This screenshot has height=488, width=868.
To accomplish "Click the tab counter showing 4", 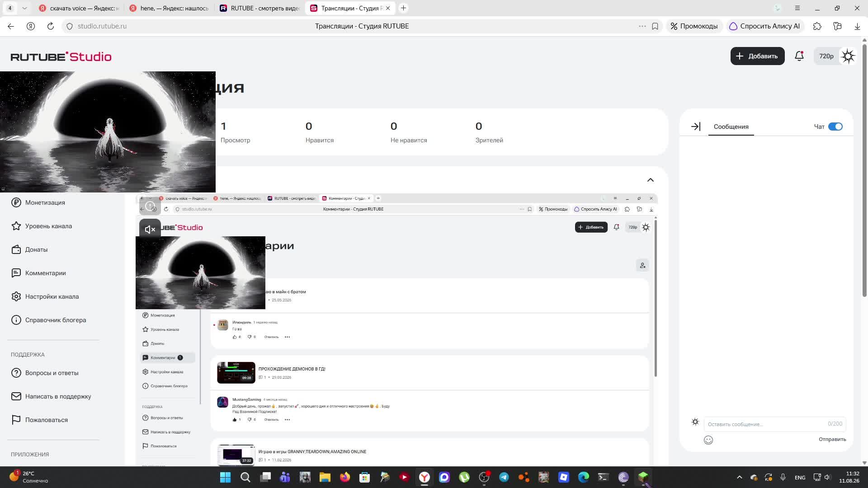I will [10, 8].
